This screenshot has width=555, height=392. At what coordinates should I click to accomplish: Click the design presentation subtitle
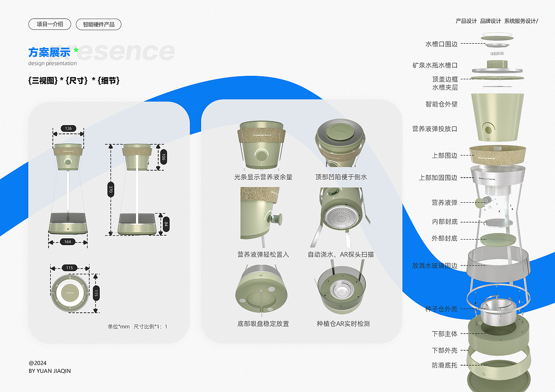tap(52, 63)
